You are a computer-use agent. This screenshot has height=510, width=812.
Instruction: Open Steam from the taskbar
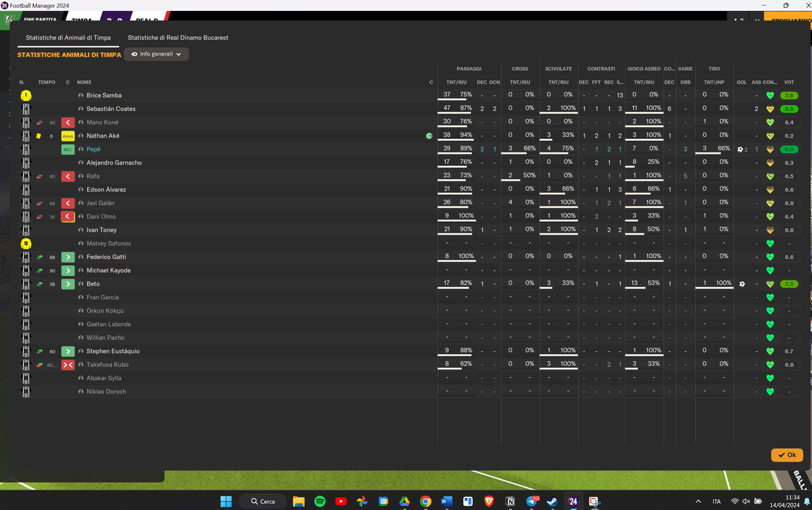[x=552, y=501]
